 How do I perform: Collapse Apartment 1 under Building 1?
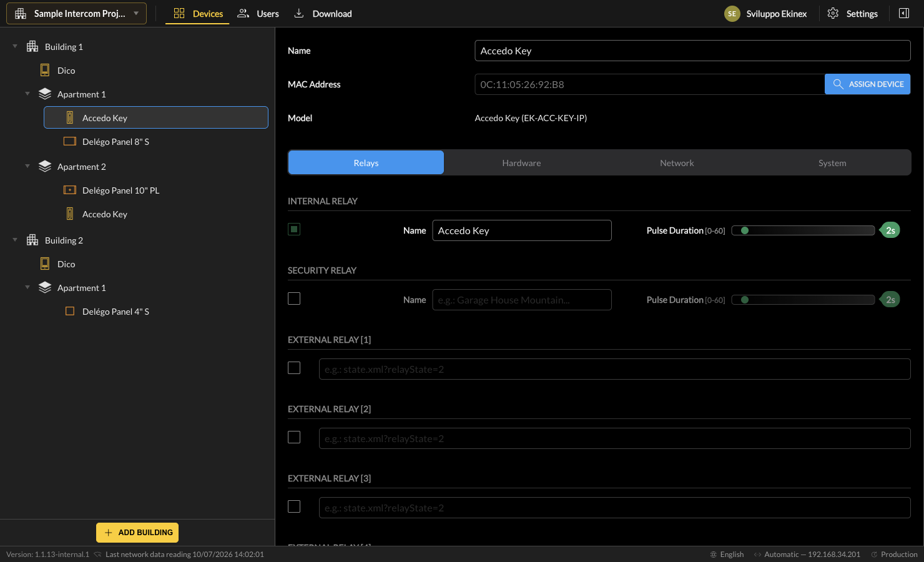point(27,94)
